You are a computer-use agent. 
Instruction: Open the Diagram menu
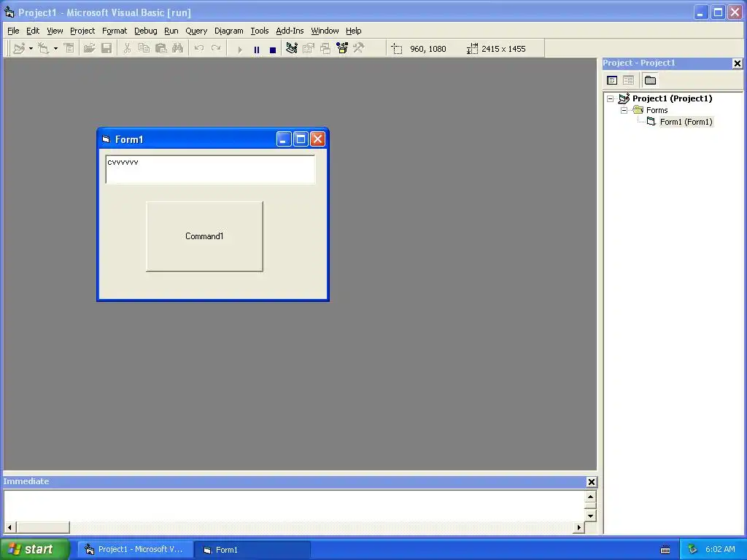pyautogui.click(x=228, y=31)
